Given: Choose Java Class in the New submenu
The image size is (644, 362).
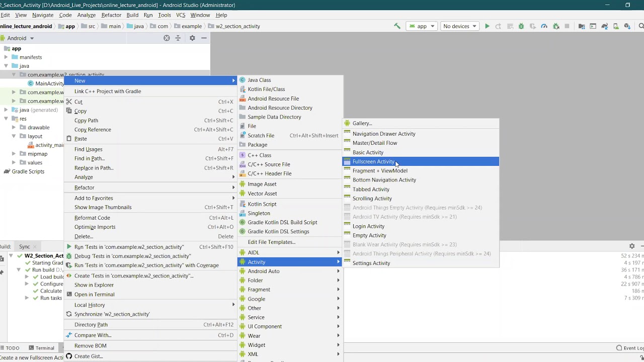Looking at the screenshot, I should (x=290, y=80).
